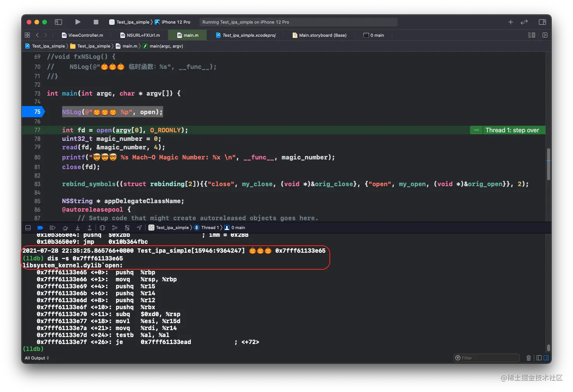Click line number 77 in the gutter
The width and height of the screenshot is (573, 392).
pyautogui.click(x=37, y=130)
